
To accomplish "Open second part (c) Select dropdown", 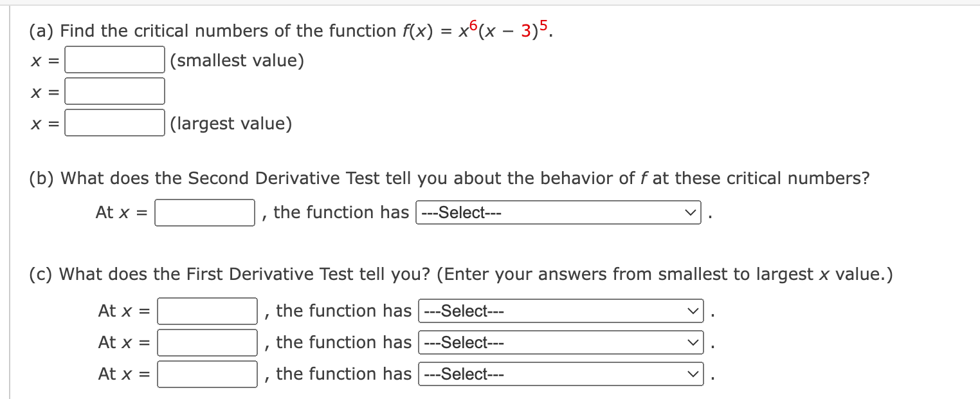I will pyautogui.click(x=561, y=342).
